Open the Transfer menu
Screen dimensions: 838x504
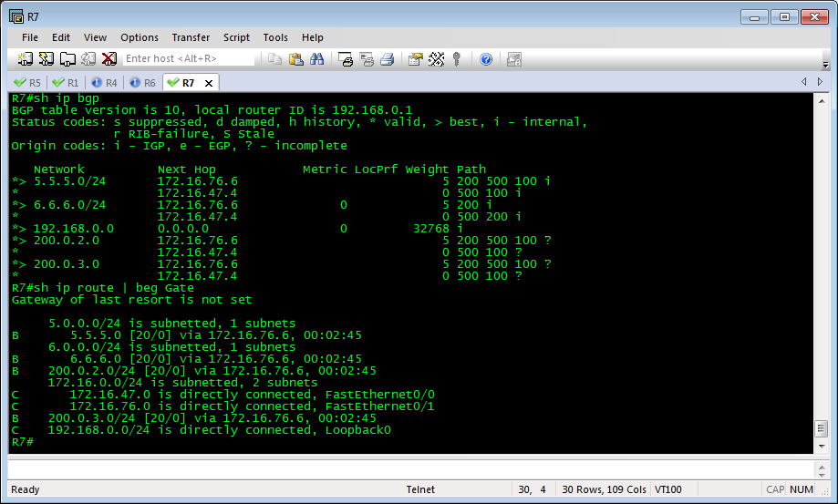pyautogui.click(x=191, y=37)
